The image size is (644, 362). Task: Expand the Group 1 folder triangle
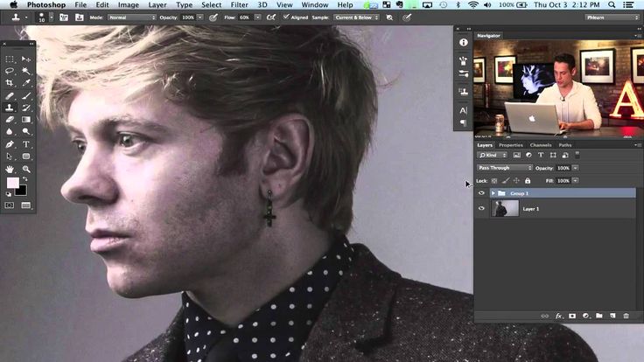click(x=493, y=193)
